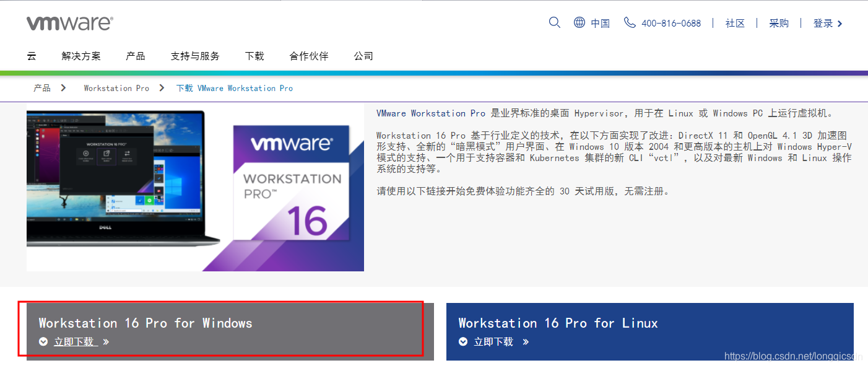Open the 产品 navigation menu

coord(136,56)
